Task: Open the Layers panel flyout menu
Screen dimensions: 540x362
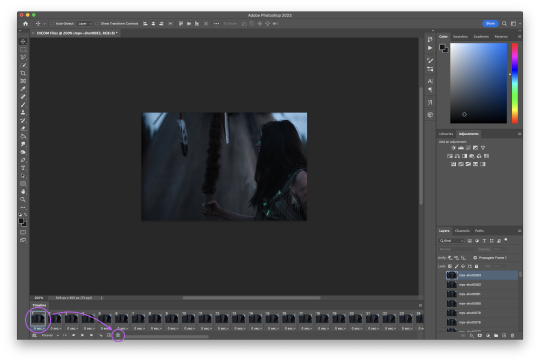Action: pos(519,231)
